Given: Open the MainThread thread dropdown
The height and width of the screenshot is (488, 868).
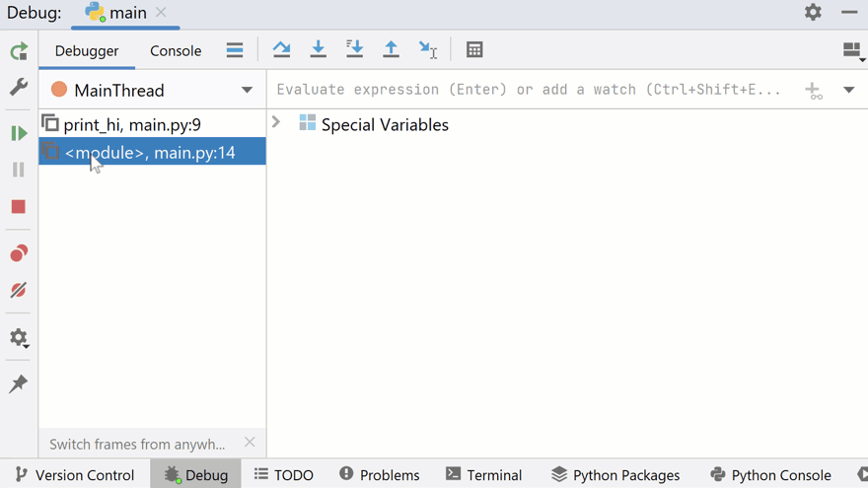Looking at the screenshot, I should click(x=247, y=90).
